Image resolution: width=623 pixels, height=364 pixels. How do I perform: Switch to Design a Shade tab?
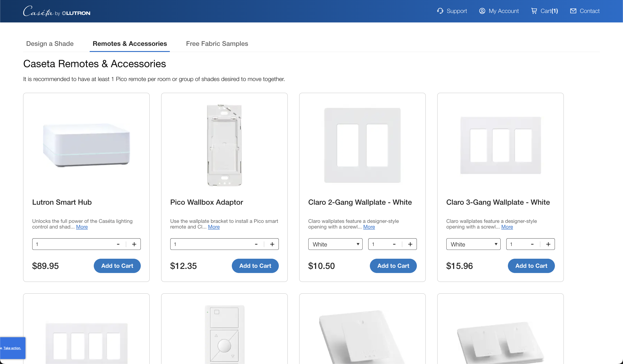pos(50,44)
